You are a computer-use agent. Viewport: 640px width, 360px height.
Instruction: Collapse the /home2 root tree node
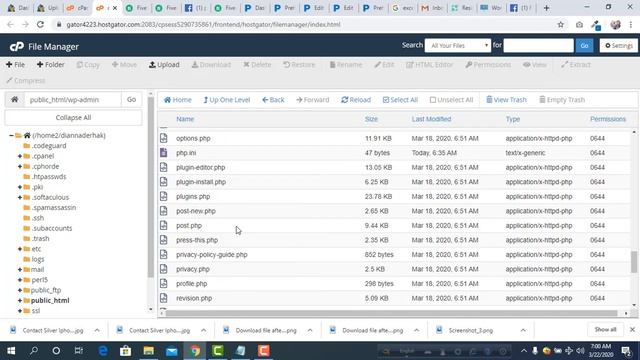pyautogui.click(x=11, y=135)
